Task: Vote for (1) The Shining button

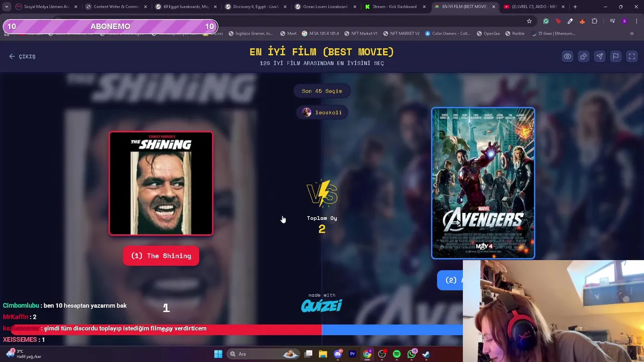Action: [161, 256]
